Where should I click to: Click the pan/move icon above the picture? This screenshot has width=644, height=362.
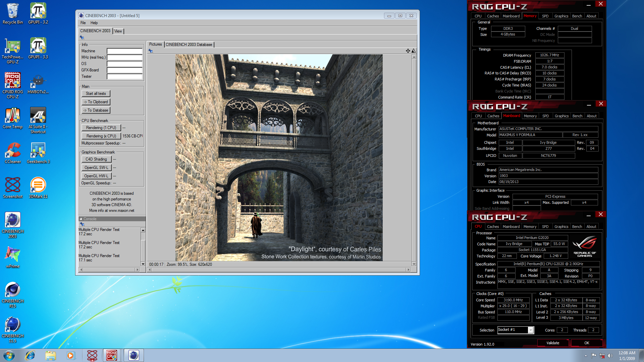(x=408, y=51)
